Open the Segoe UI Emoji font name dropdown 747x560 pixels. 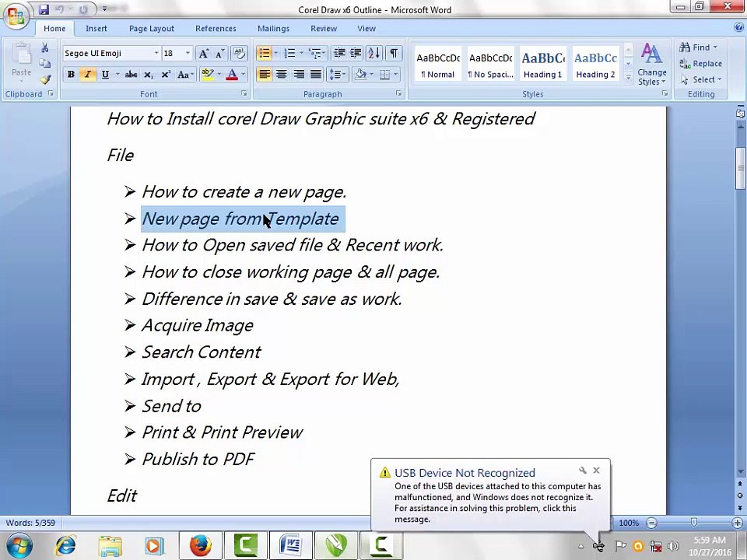pyautogui.click(x=156, y=53)
